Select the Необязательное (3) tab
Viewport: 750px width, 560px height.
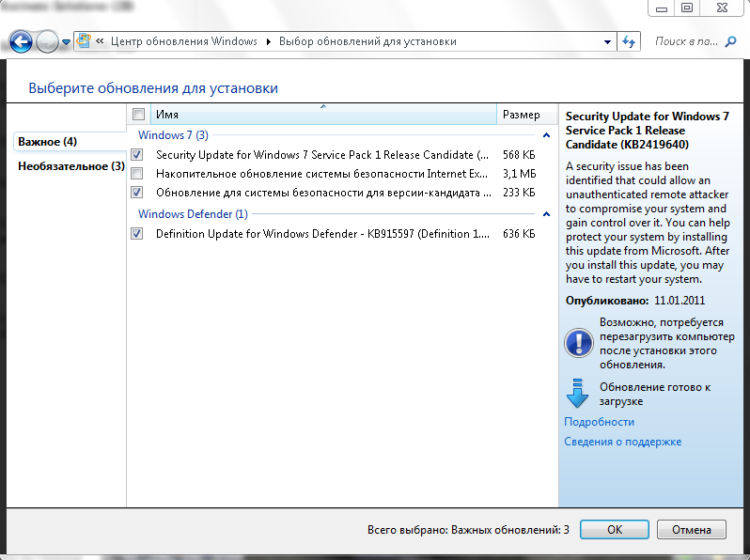(71, 166)
